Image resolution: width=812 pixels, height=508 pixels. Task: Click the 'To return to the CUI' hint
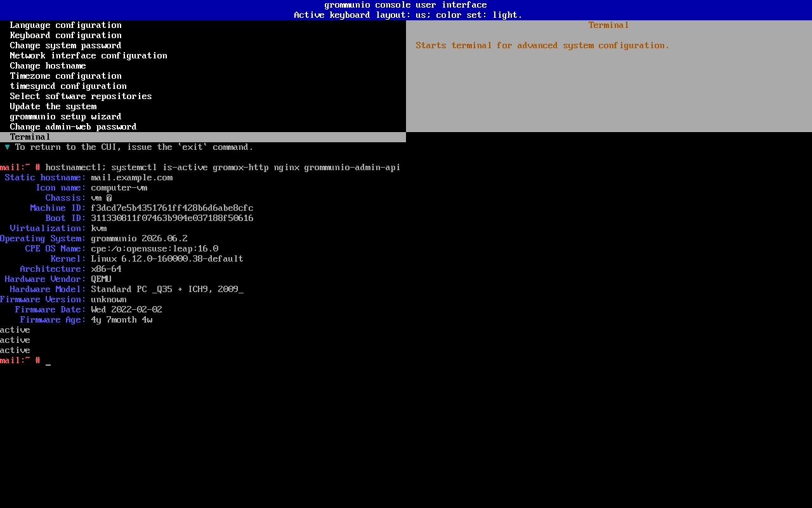[134, 147]
